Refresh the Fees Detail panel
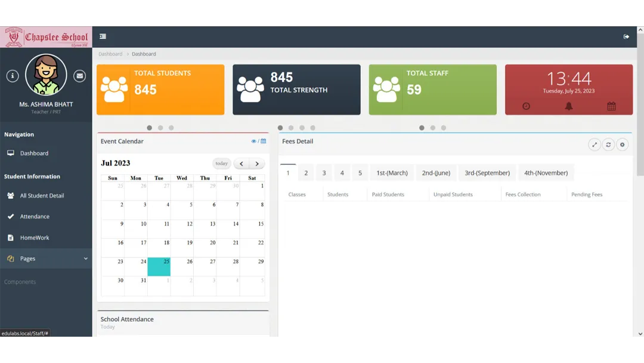The width and height of the screenshot is (644, 363). (608, 144)
